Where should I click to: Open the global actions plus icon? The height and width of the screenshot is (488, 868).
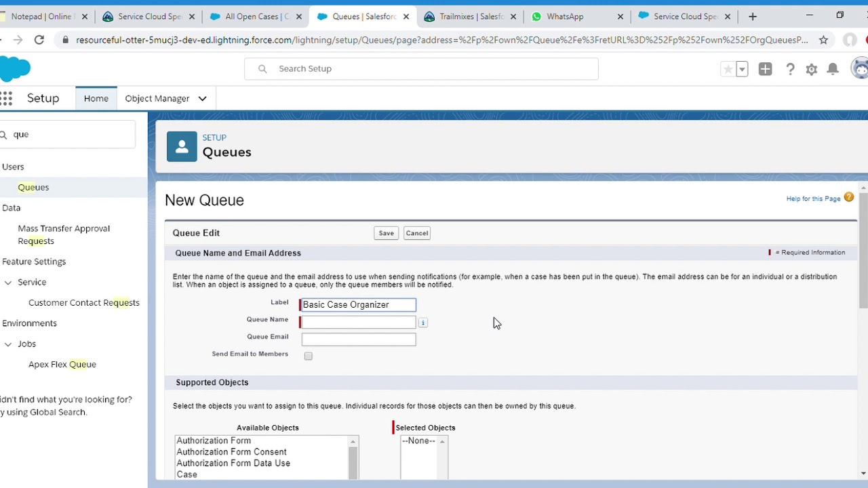(765, 69)
